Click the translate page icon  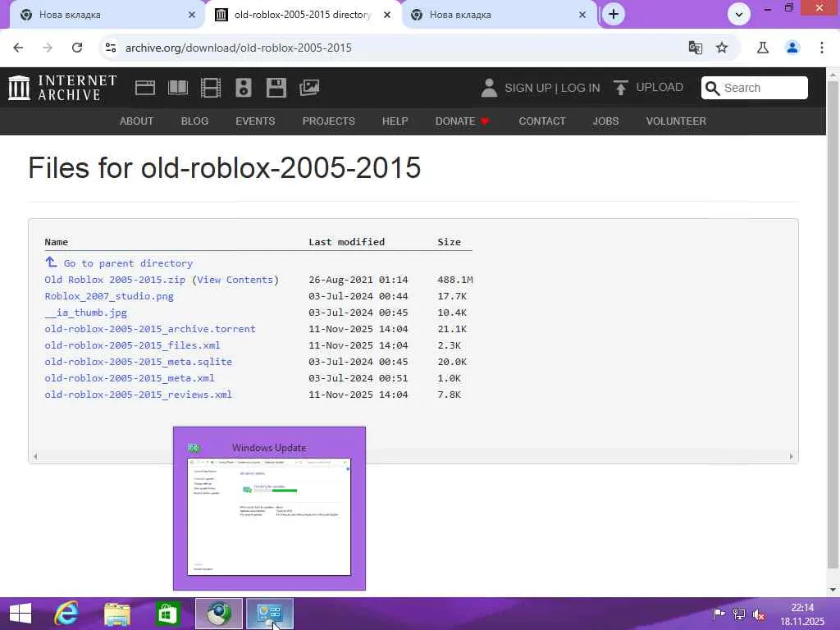coord(696,48)
